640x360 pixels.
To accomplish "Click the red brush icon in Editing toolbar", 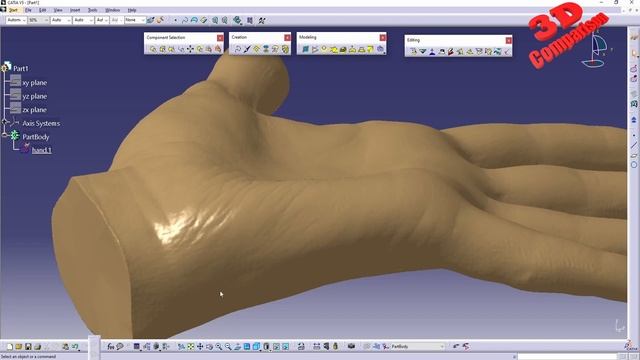I will tap(451, 51).
